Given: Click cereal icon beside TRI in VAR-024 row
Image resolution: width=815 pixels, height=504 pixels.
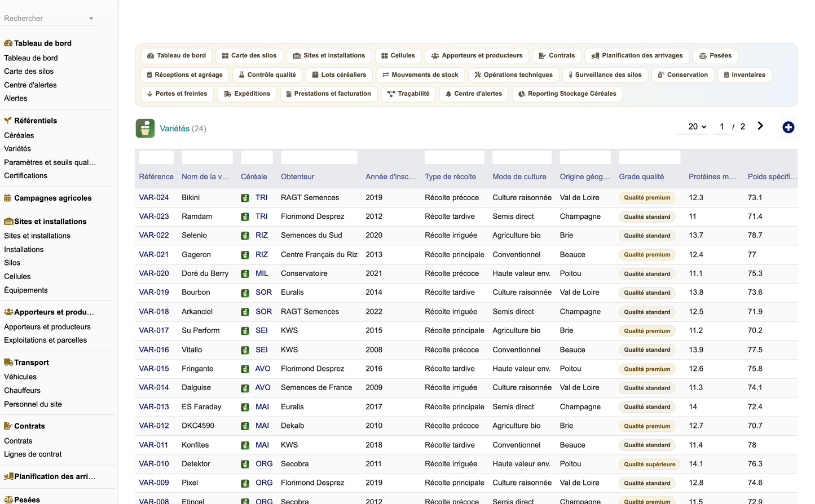Looking at the screenshot, I should 245,198.
